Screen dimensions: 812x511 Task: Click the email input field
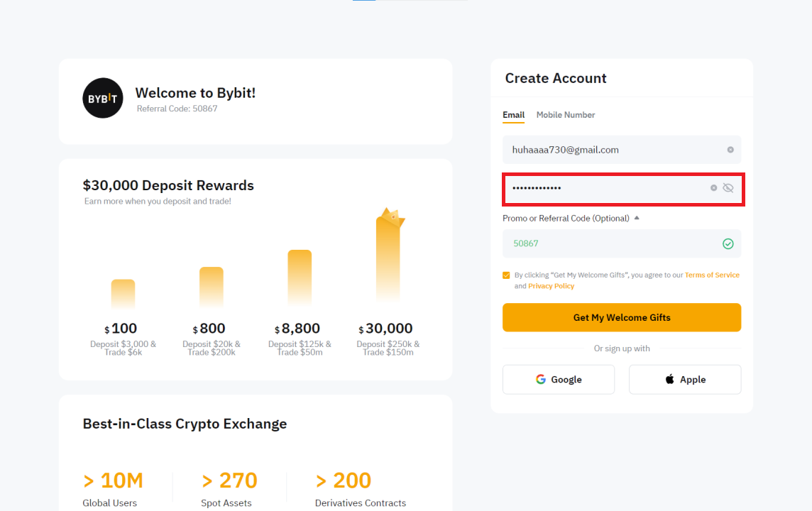pyautogui.click(x=622, y=150)
